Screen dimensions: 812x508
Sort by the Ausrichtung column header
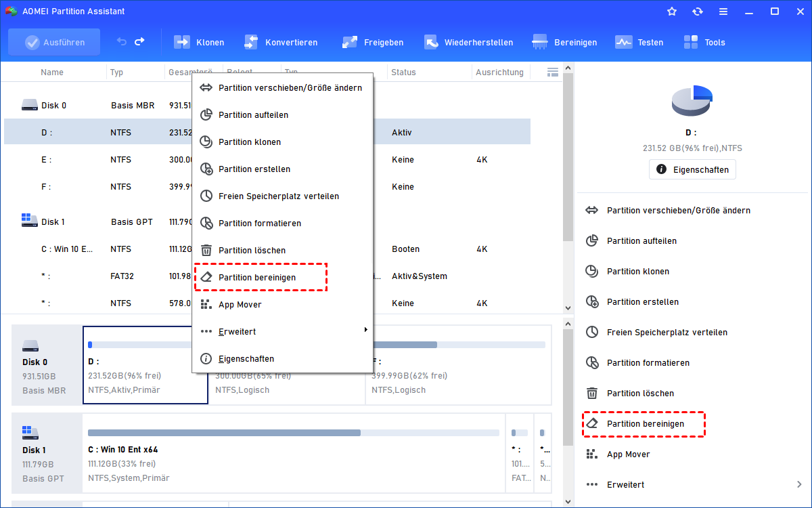[499, 72]
